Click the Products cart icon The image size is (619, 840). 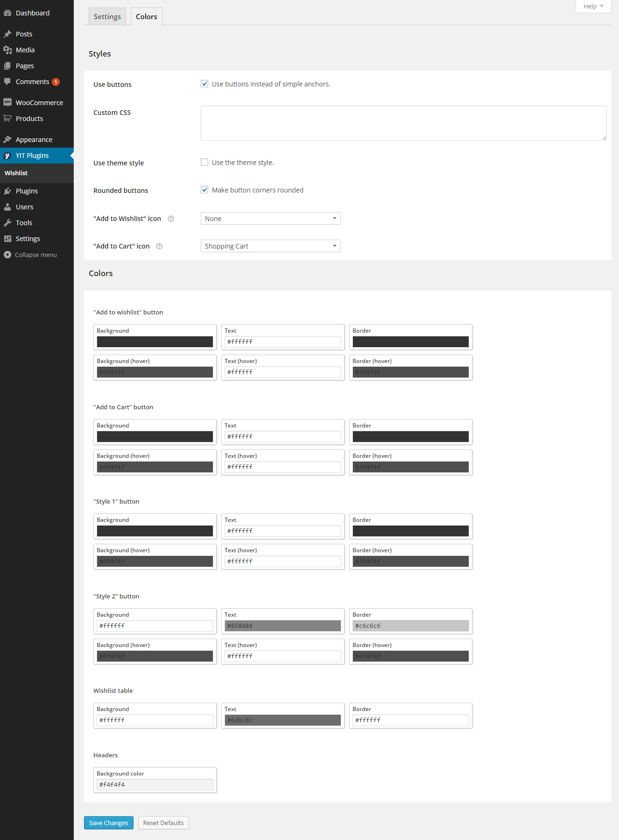(x=7, y=119)
